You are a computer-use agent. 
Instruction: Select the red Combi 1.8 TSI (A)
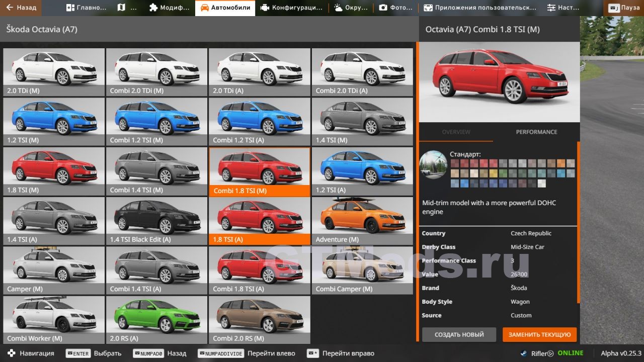pos(259,270)
